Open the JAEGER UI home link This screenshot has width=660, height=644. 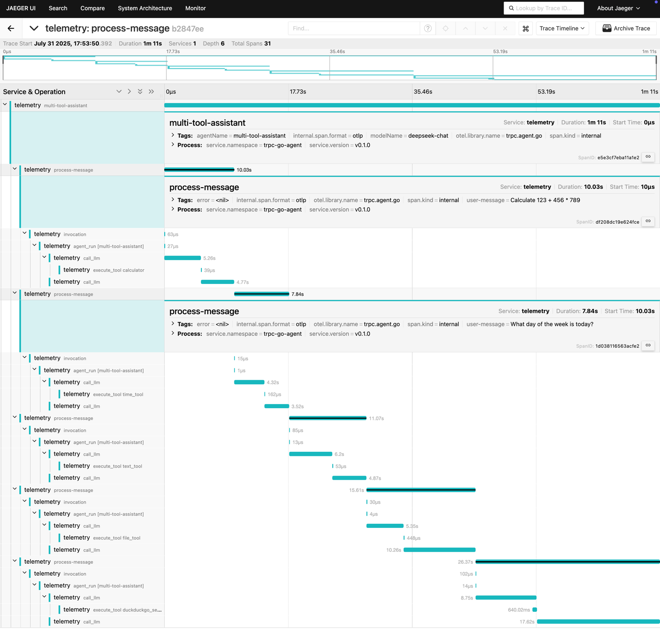tap(21, 8)
